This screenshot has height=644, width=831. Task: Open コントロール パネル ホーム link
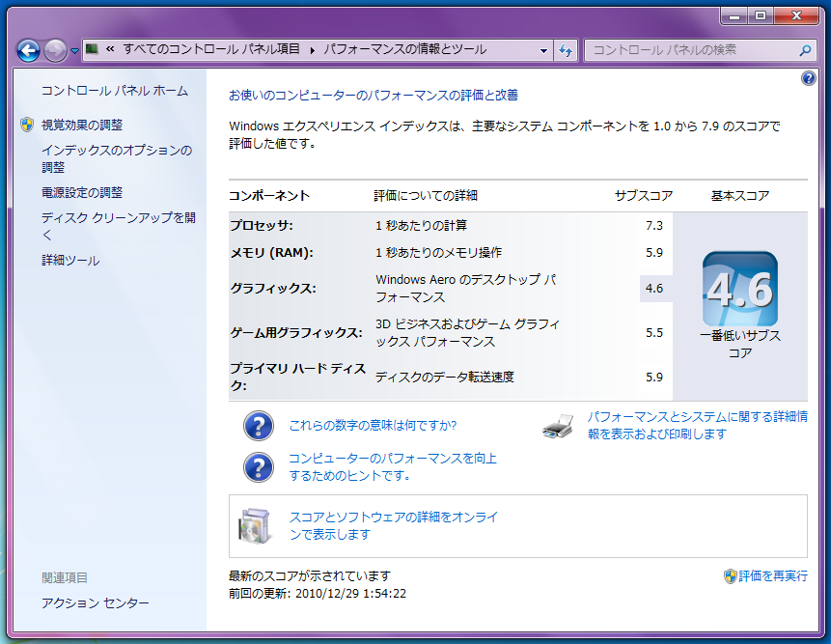tap(115, 91)
